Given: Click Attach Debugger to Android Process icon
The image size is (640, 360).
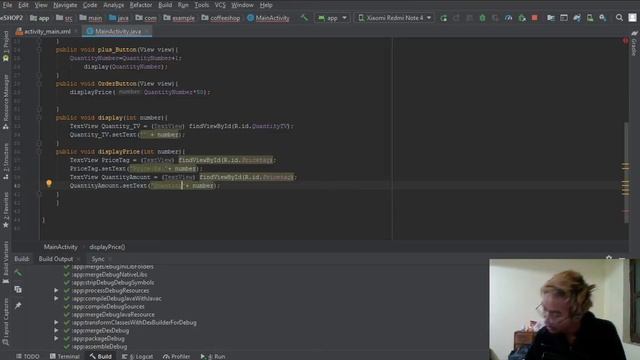Looking at the screenshot, I should click(x=522, y=18).
